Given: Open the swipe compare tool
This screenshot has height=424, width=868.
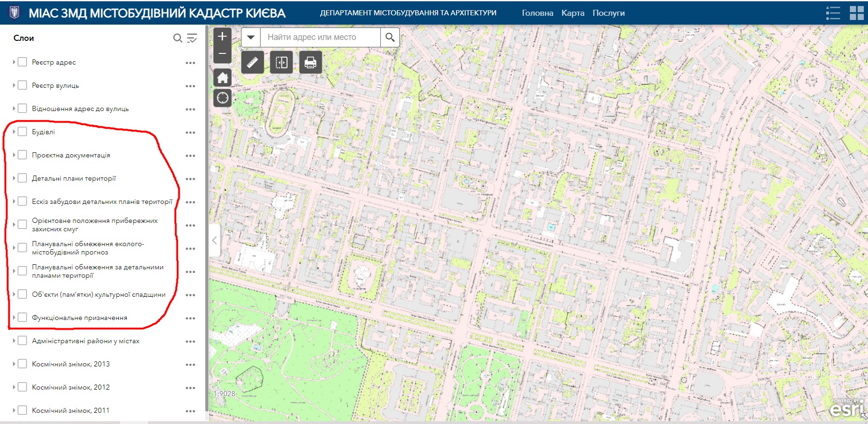Looking at the screenshot, I should coord(281,62).
